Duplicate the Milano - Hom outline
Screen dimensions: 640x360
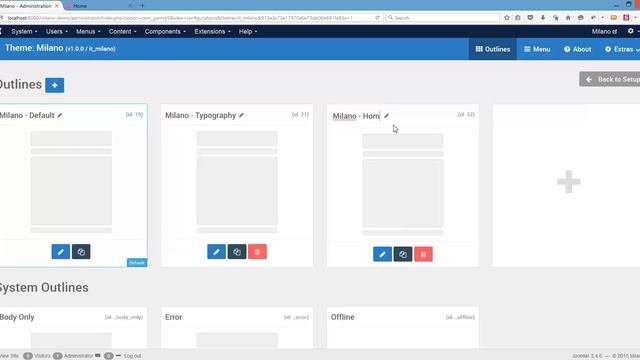[403, 254]
